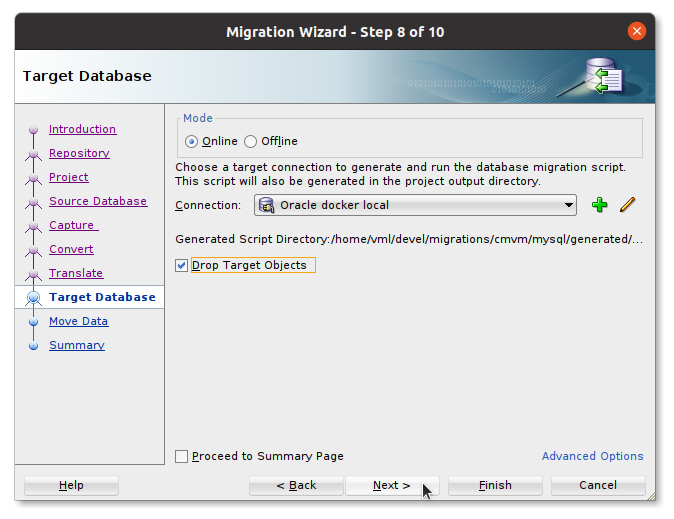Uncheck Drop Target Objects
The width and height of the screenshot is (674, 519).
pyautogui.click(x=181, y=265)
